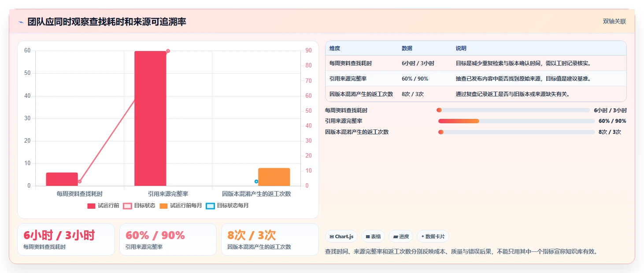The height and width of the screenshot is (273, 644).
Task: Click the small red 每周资料查找耗时 bar
Action: [x=62, y=179]
